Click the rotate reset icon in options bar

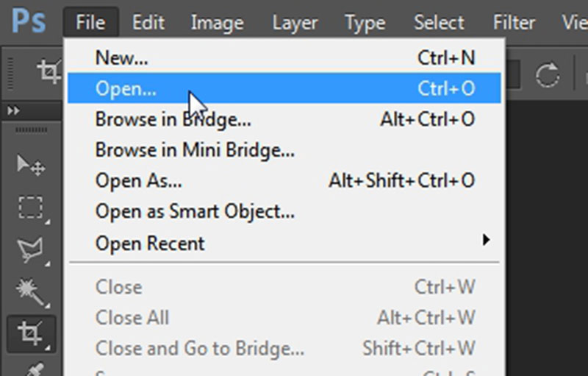[x=548, y=74]
